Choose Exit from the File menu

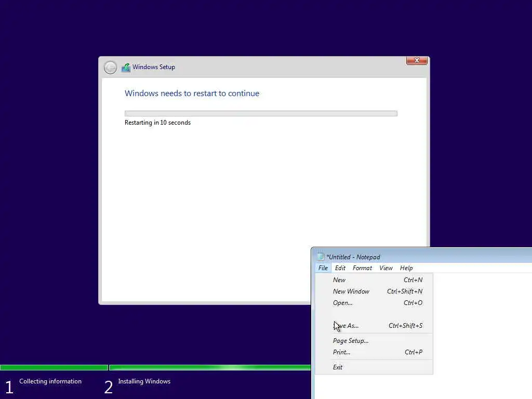tap(374, 367)
